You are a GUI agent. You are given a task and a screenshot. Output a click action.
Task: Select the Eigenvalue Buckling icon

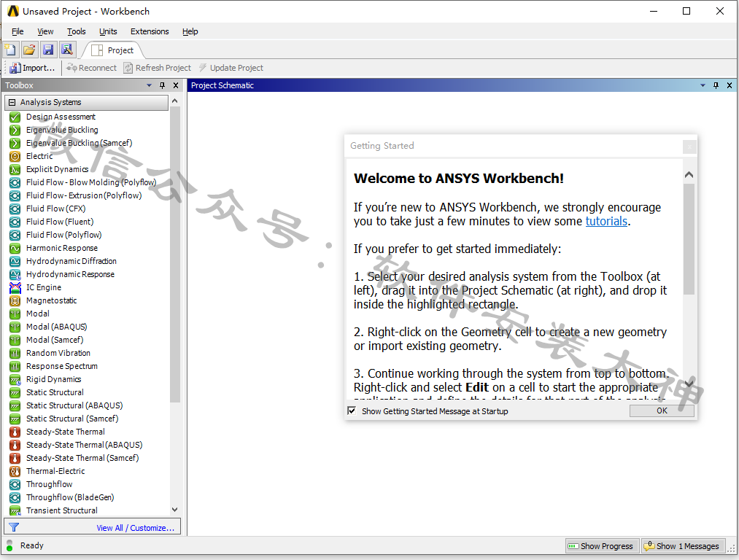[x=15, y=130]
